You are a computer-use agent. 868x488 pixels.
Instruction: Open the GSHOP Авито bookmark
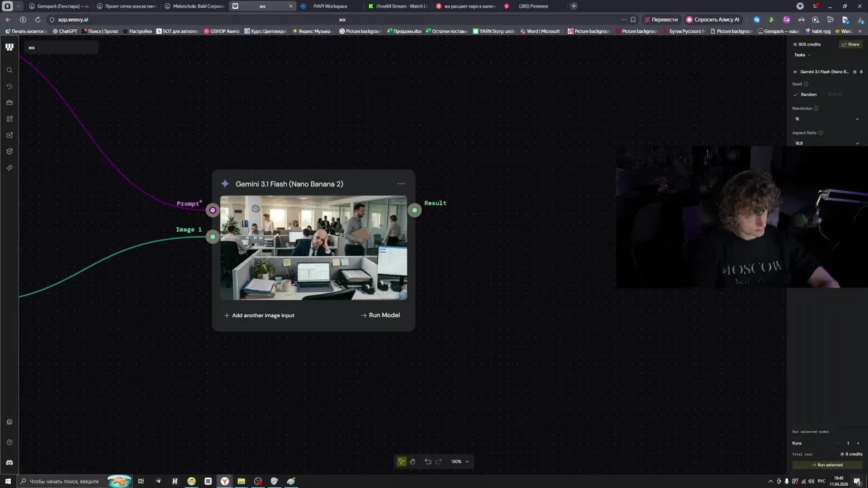click(x=222, y=31)
